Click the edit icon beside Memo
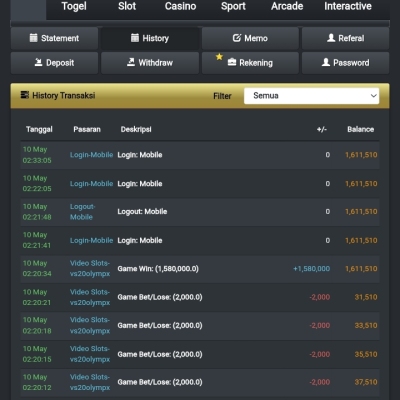Viewport: 400px width, 400px height. 237,38
